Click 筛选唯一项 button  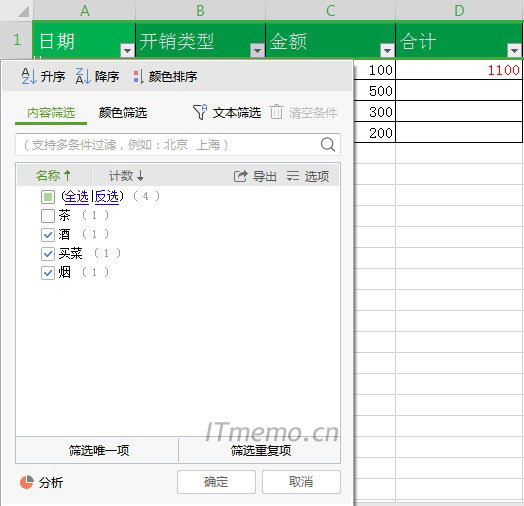coord(97,450)
